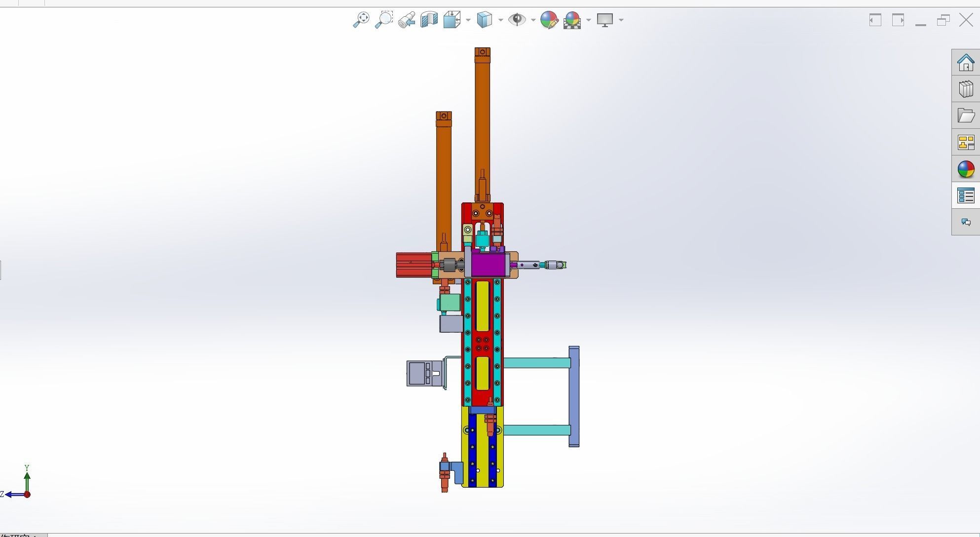Click the Previous View icon
The image size is (980, 537).
tap(407, 20)
